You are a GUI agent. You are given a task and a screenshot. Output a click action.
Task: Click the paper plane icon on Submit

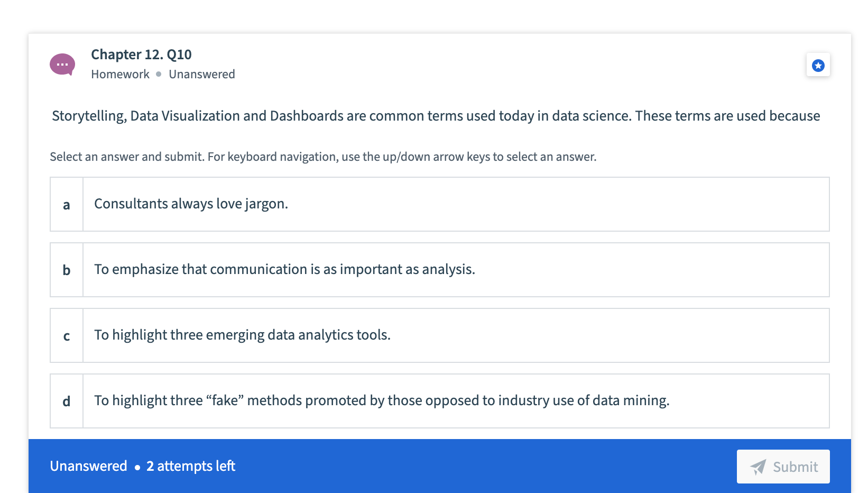pos(758,467)
